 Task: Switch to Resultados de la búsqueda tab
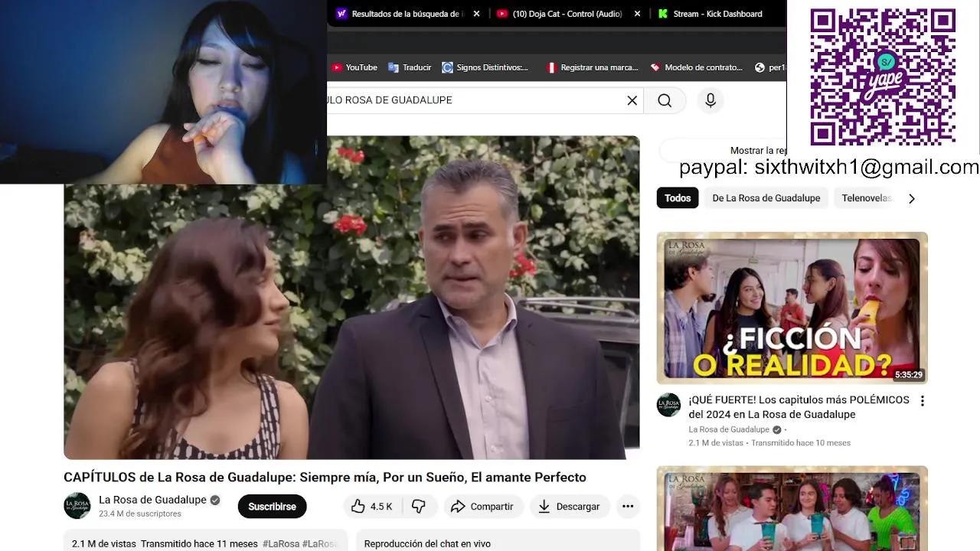coord(409,14)
